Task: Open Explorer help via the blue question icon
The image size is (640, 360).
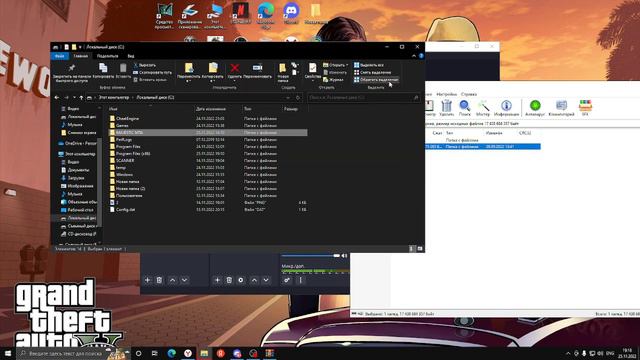Action: [421, 56]
